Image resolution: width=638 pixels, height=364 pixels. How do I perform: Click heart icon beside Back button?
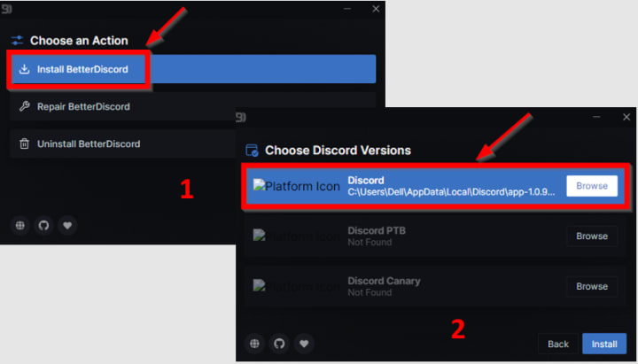pos(304,344)
